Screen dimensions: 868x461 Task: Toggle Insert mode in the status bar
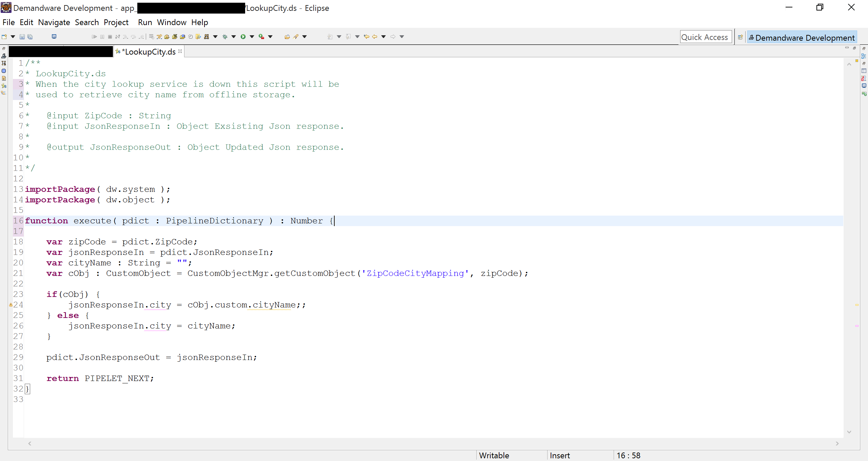(x=559, y=456)
